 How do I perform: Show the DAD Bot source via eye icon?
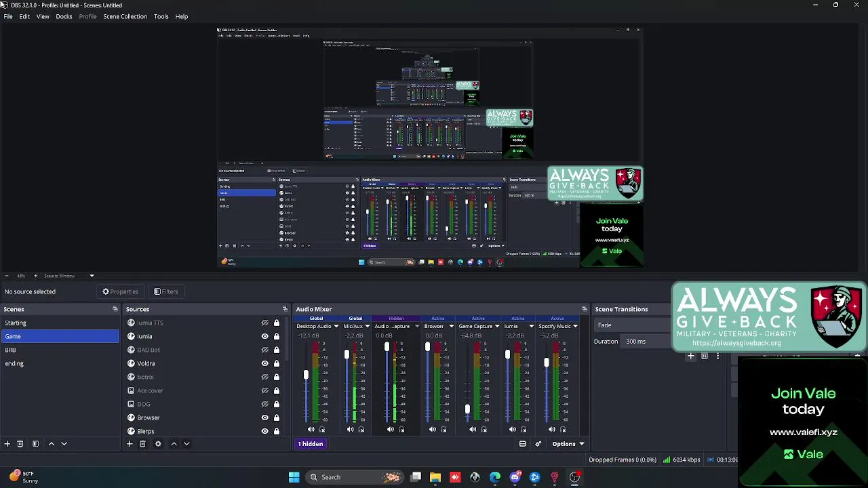pyautogui.click(x=265, y=350)
